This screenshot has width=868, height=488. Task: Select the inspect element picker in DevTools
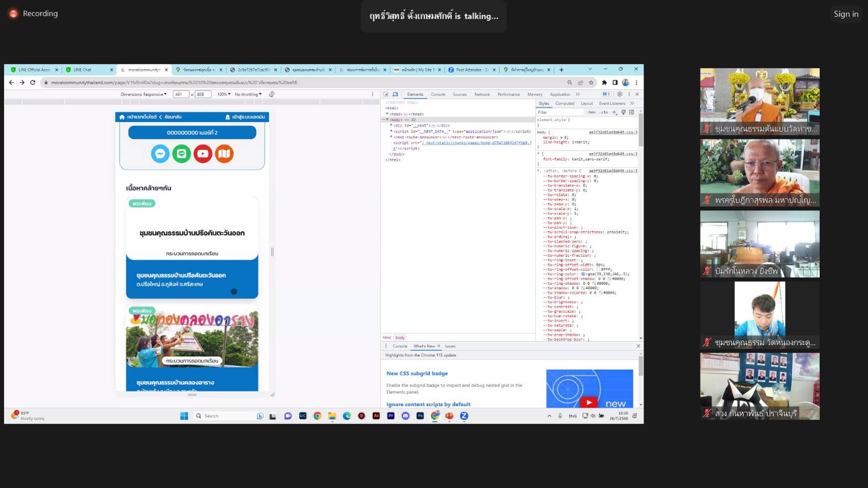pos(386,94)
